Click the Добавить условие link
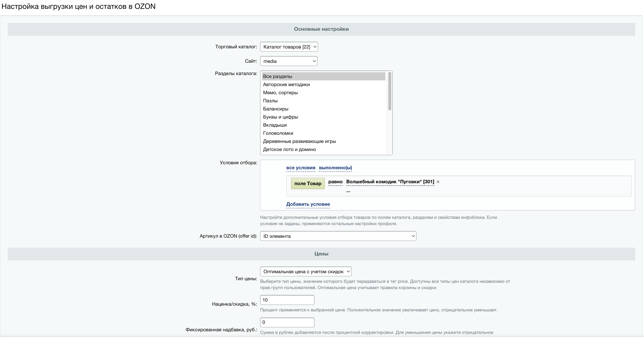644x337 pixels. [x=308, y=204]
